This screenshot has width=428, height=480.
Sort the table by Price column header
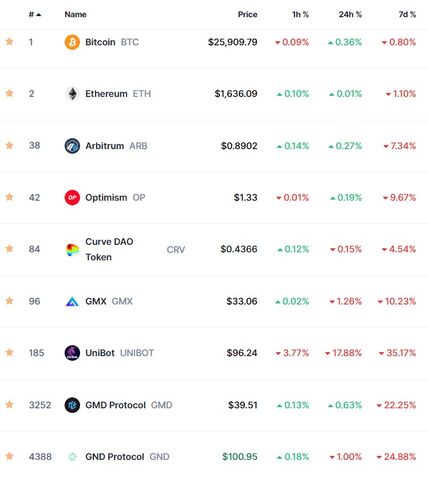247,14
